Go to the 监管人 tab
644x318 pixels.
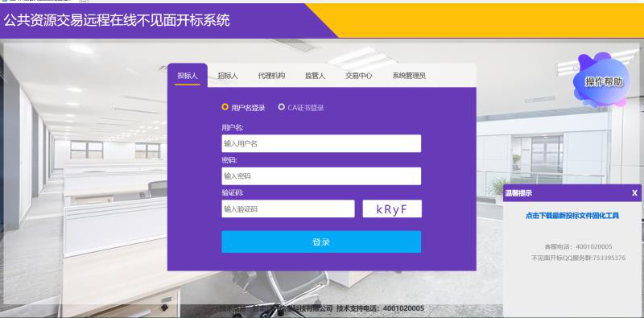point(315,76)
